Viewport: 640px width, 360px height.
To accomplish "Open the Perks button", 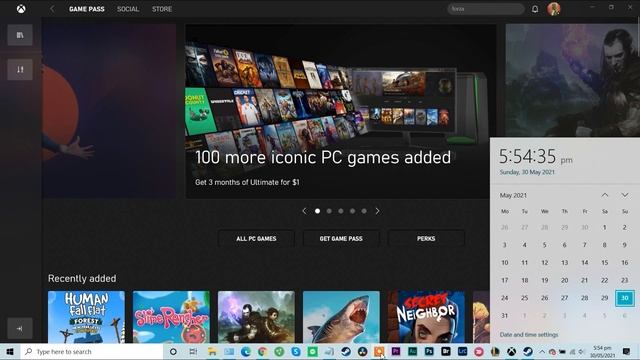I will (426, 238).
